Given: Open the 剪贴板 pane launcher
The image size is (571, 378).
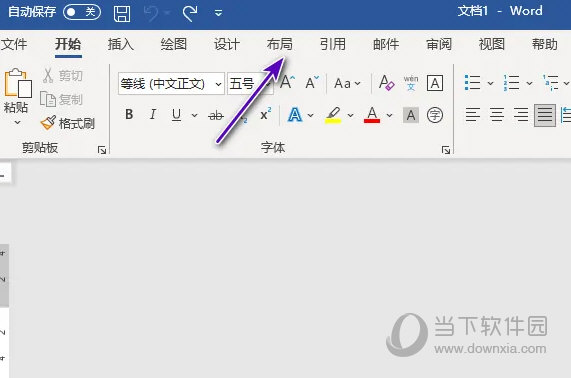Looking at the screenshot, I should coord(102,150).
